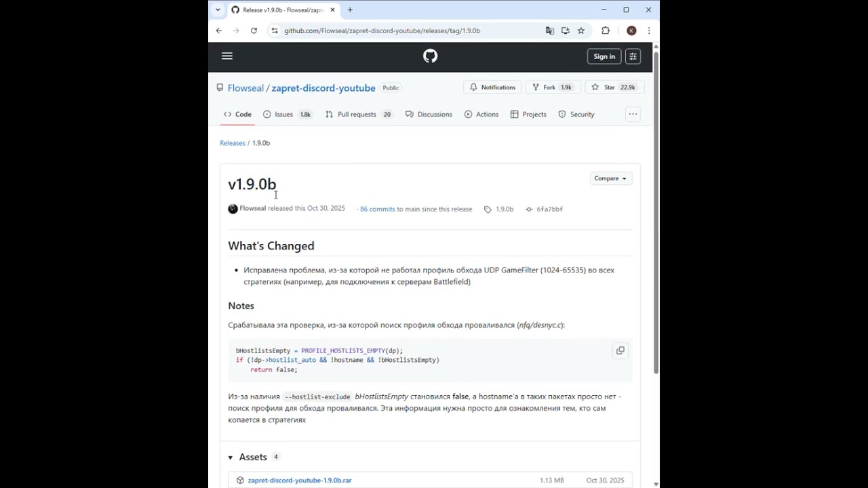Copy the code snippet to clipboard
This screenshot has width=868, height=488.
[620, 350]
